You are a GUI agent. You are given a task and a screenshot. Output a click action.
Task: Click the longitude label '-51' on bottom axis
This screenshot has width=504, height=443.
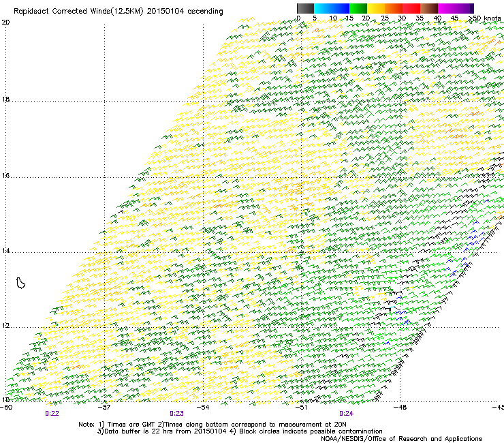pyautogui.click(x=302, y=407)
